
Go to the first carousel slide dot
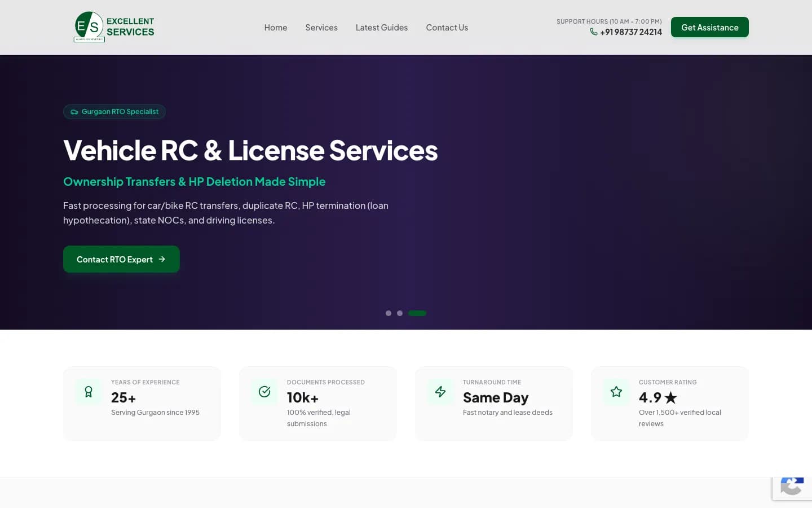[389, 313]
